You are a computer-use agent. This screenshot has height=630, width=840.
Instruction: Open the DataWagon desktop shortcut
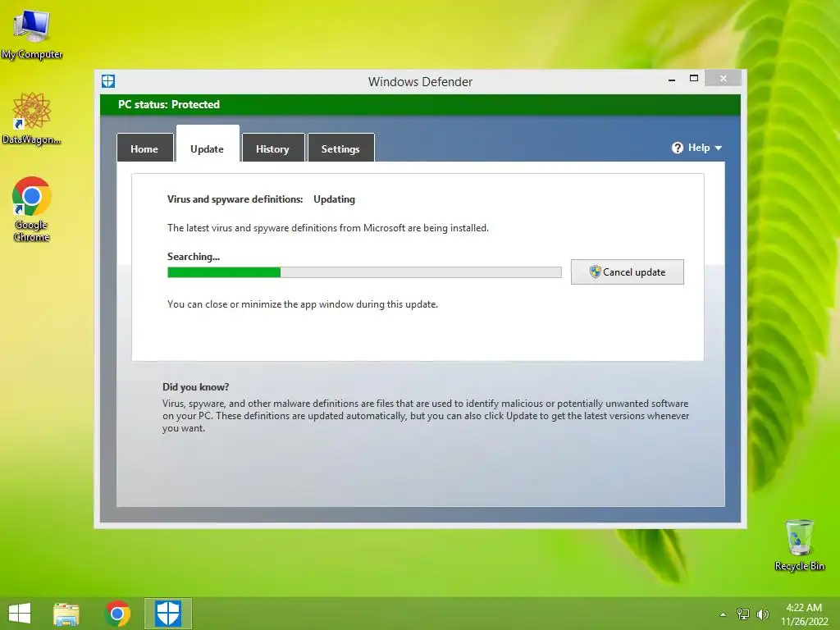[32, 118]
